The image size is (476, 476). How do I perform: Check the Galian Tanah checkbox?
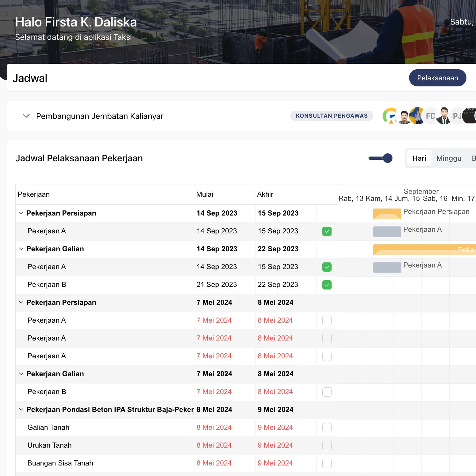pos(327,428)
